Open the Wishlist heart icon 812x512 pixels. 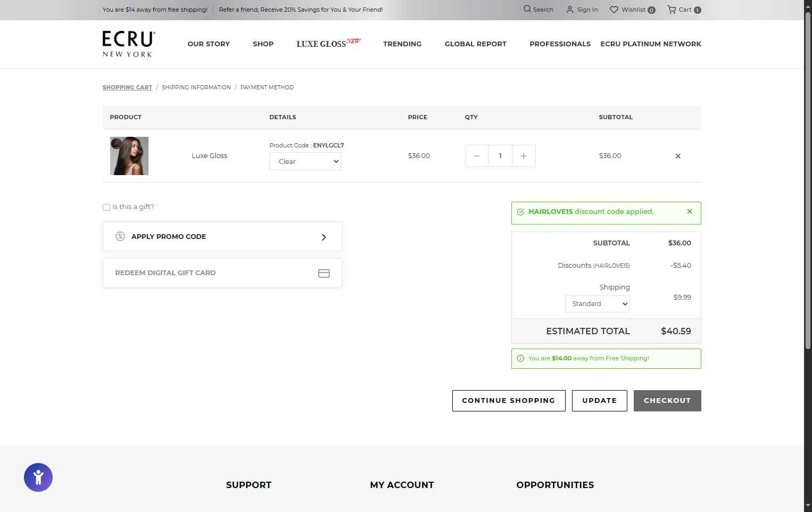click(x=614, y=10)
